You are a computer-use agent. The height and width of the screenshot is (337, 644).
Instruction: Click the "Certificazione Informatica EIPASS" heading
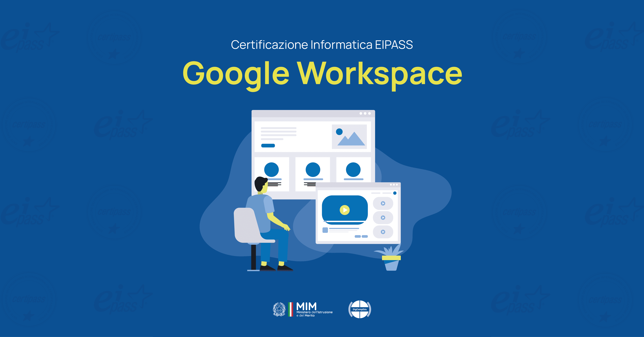tap(322, 45)
